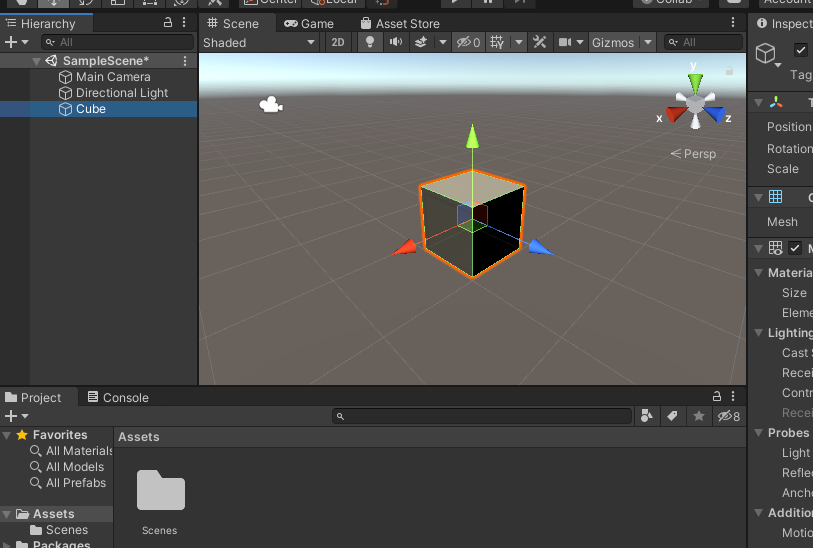Viewport: 813px width, 548px height.
Task: Open scene camera settings
Action: tap(565, 42)
